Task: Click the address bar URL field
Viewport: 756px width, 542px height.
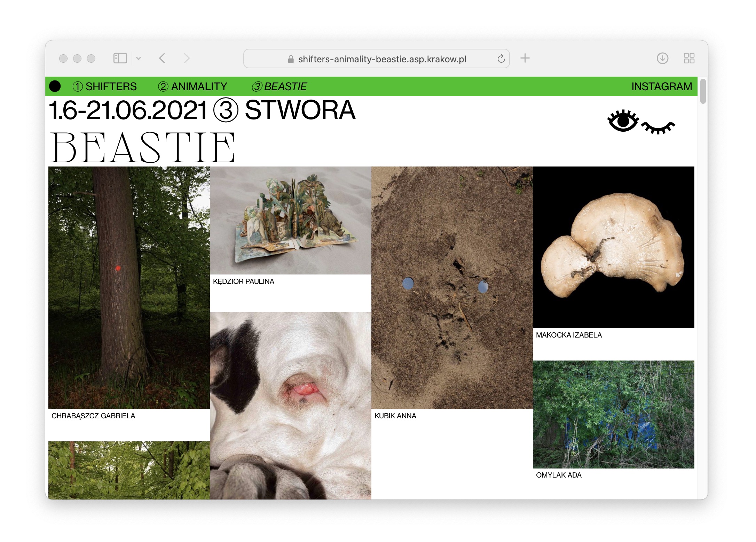Action: [382, 59]
